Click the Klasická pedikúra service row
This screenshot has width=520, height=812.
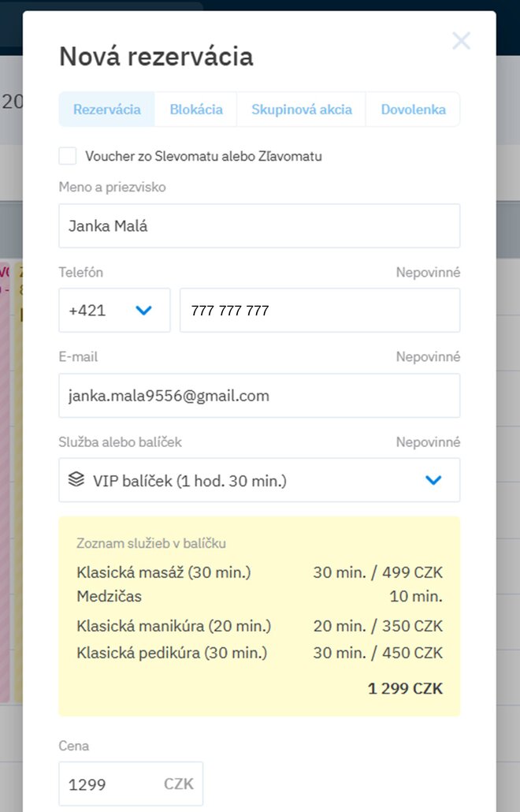[x=259, y=653]
